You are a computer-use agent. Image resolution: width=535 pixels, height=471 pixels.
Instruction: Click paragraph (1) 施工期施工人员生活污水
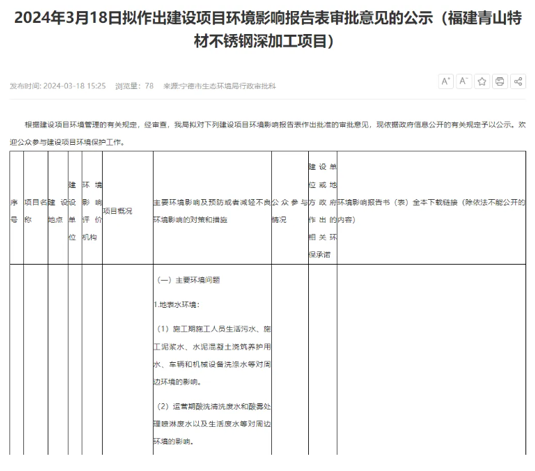point(212,355)
